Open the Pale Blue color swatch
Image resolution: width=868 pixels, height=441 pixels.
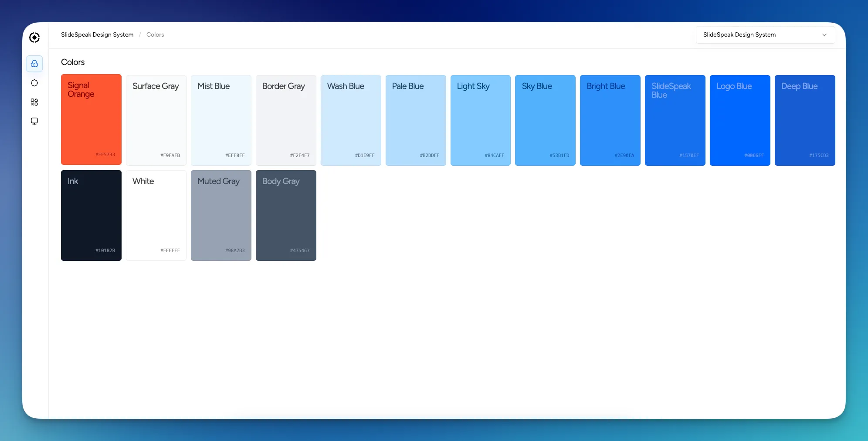click(x=416, y=120)
